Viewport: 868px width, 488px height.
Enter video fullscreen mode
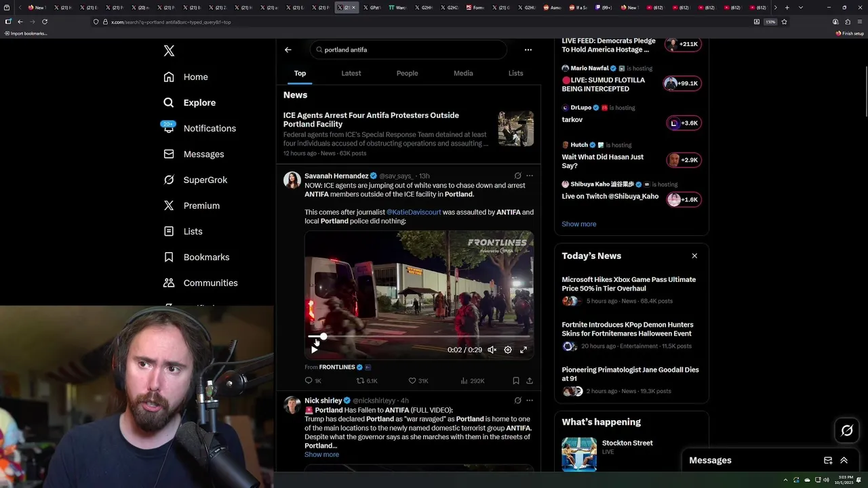click(x=524, y=350)
